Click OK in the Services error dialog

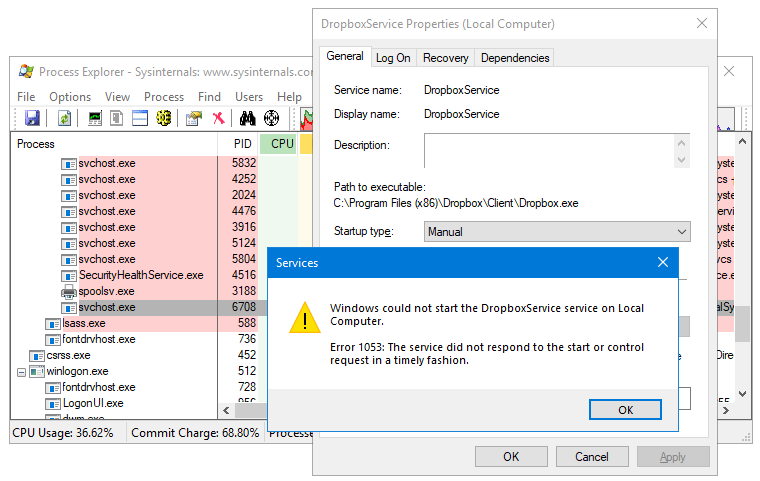click(x=625, y=410)
